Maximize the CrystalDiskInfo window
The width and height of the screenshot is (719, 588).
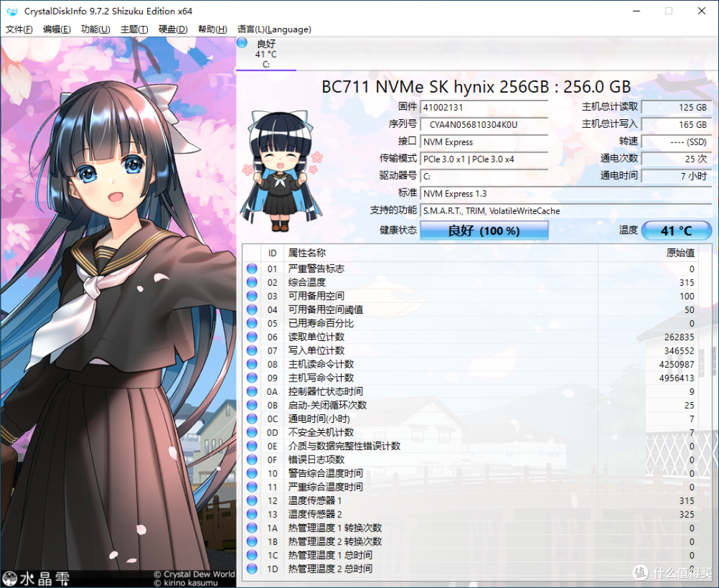coord(669,11)
